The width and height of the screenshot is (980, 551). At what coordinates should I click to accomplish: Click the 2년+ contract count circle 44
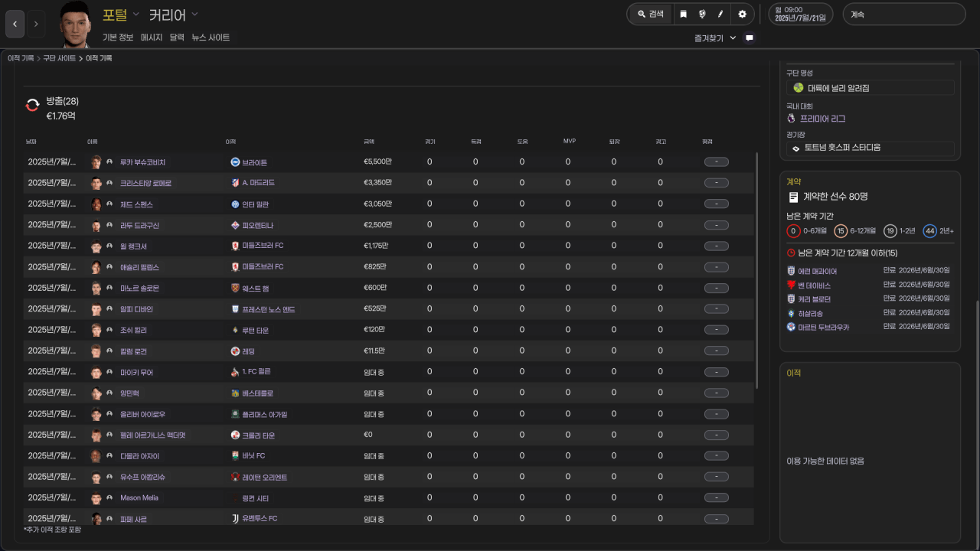[929, 230]
